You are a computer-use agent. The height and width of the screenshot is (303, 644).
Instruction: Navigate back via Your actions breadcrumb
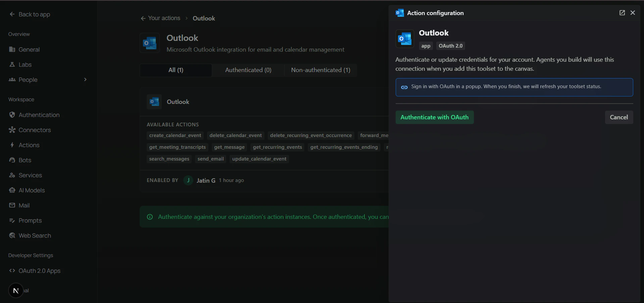pos(163,18)
